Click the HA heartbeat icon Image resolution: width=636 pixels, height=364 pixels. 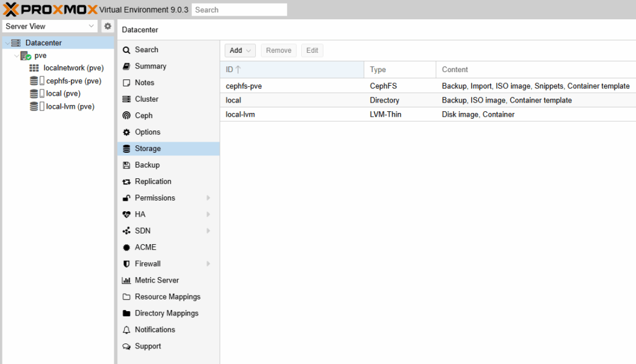(x=127, y=214)
